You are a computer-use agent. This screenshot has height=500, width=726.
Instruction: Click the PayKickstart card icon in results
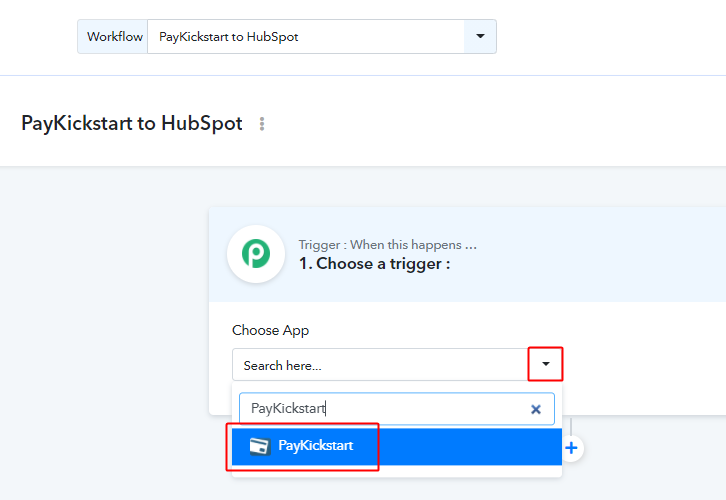[260, 447]
